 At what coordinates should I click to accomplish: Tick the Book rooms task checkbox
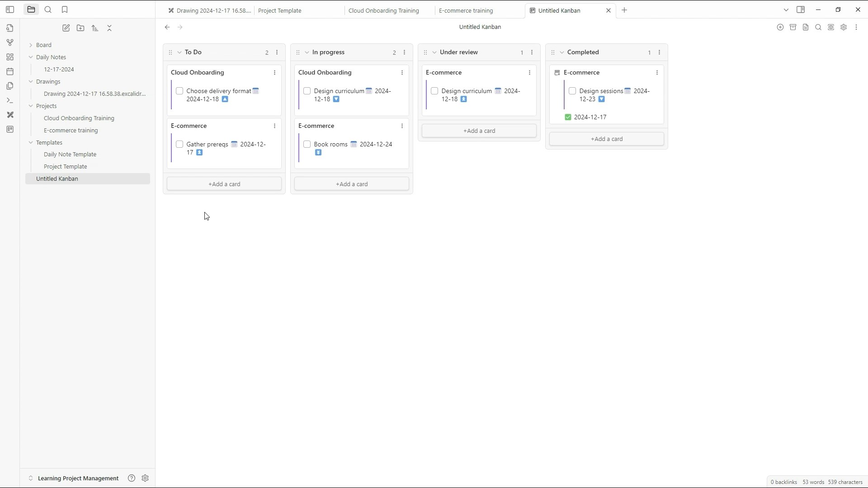tap(307, 144)
